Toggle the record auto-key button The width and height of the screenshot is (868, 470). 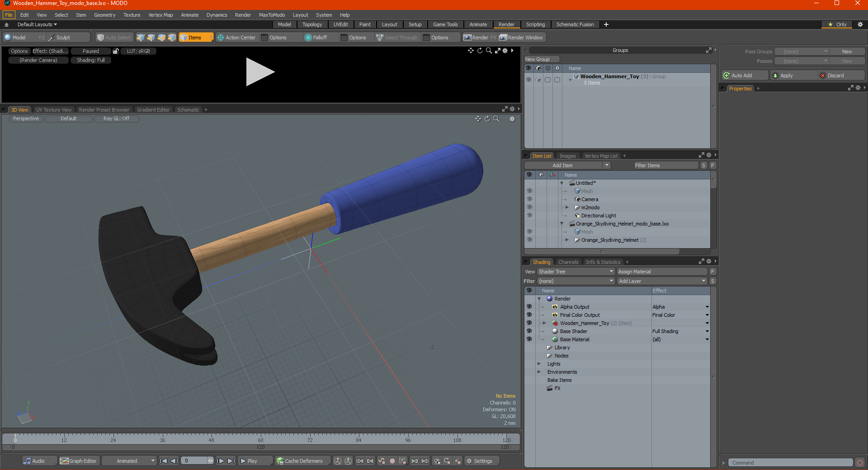[x=392, y=461]
